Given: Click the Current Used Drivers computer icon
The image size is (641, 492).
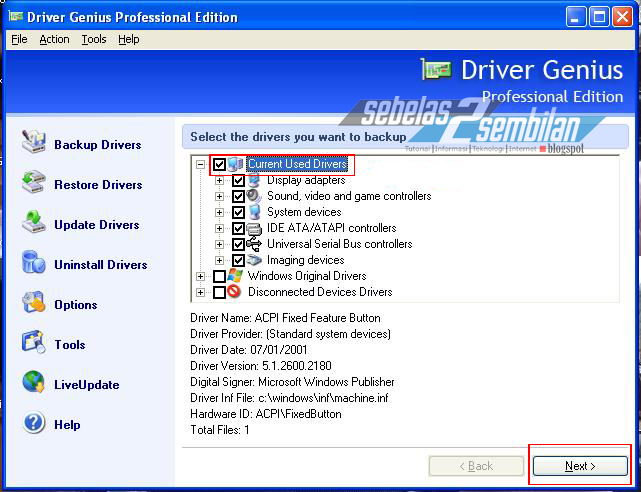Looking at the screenshot, I should pos(235,164).
